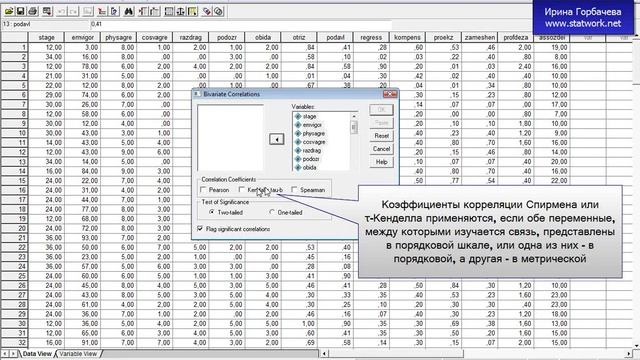
Task: Click the Save File toolbar icon
Action: [x=20, y=11]
